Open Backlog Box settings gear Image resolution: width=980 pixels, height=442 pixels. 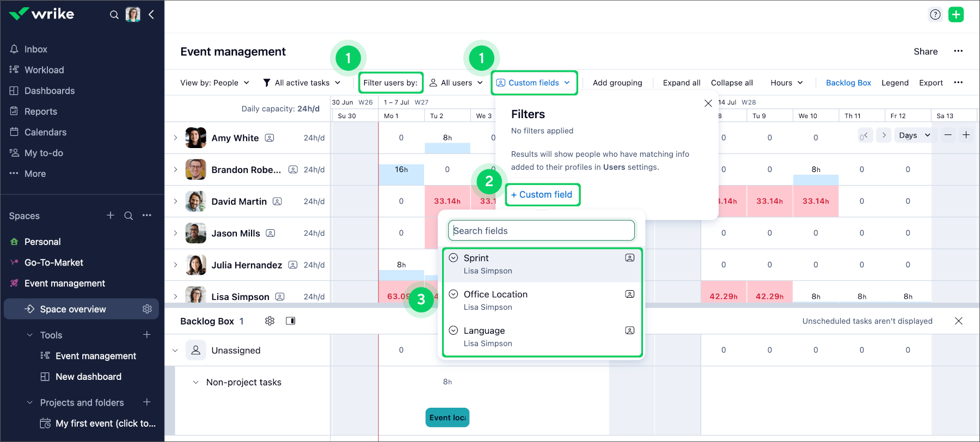pyautogui.click(x=269, y=321)
